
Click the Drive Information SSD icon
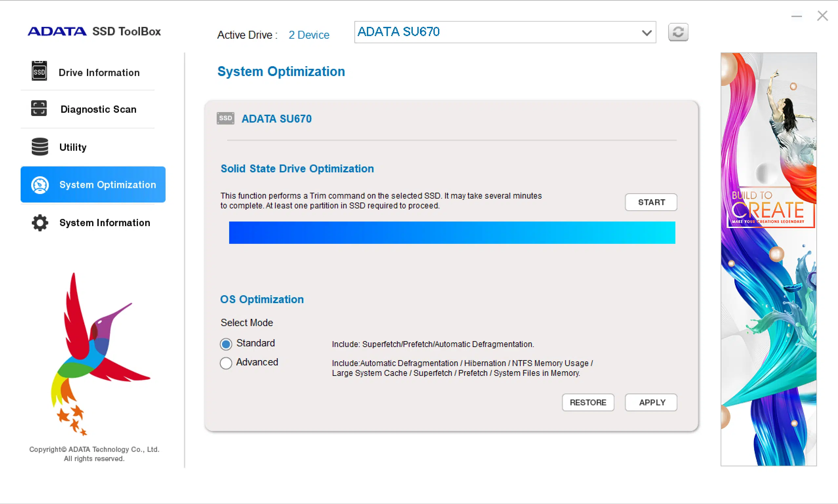tap(39, 71)
